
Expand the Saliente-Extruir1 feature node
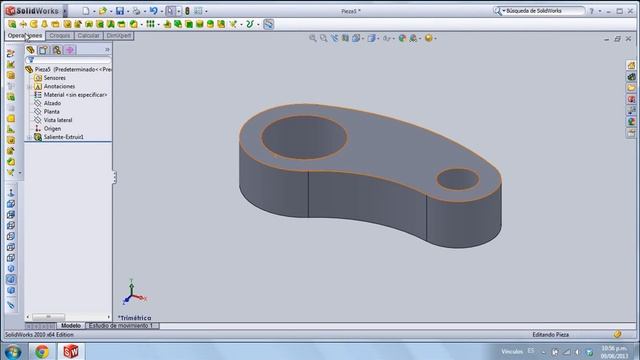coord(29,137)
